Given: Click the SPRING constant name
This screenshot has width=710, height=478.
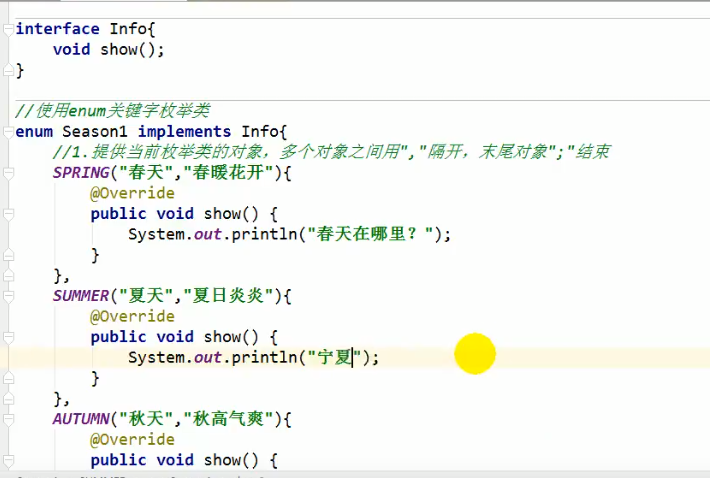Looking at the screenshot, I should [81, 172].
